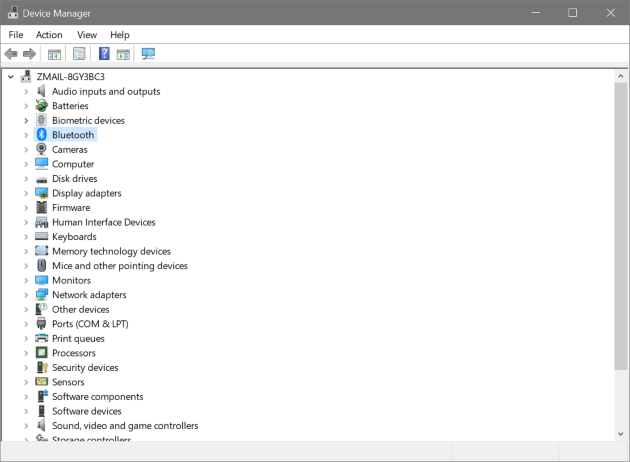The width and height of the screenshot is (630, 462).
Task: Click the scrollbar down arrow
Action: pos(622,433)
